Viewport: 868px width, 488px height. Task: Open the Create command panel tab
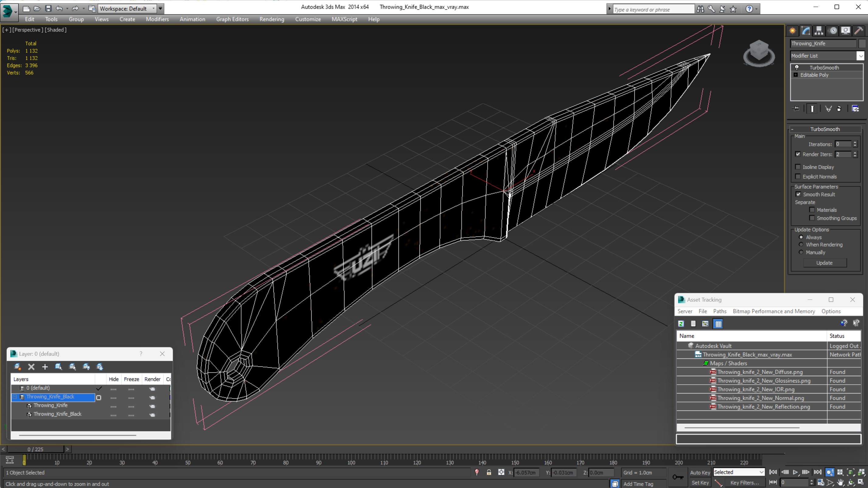(x=793, y=31)
